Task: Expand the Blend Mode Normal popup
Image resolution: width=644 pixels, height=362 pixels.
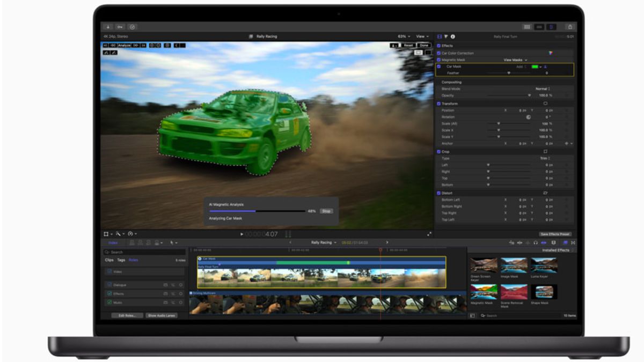Action: point(543,89)
